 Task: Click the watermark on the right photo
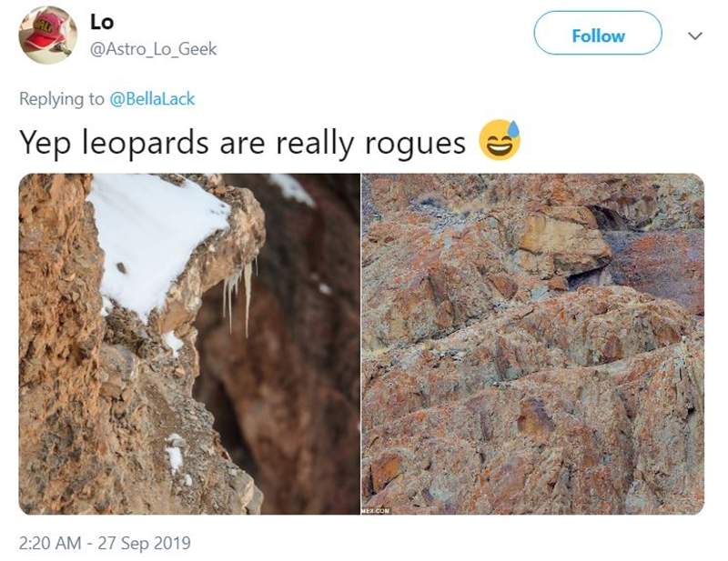click(376, 511)
